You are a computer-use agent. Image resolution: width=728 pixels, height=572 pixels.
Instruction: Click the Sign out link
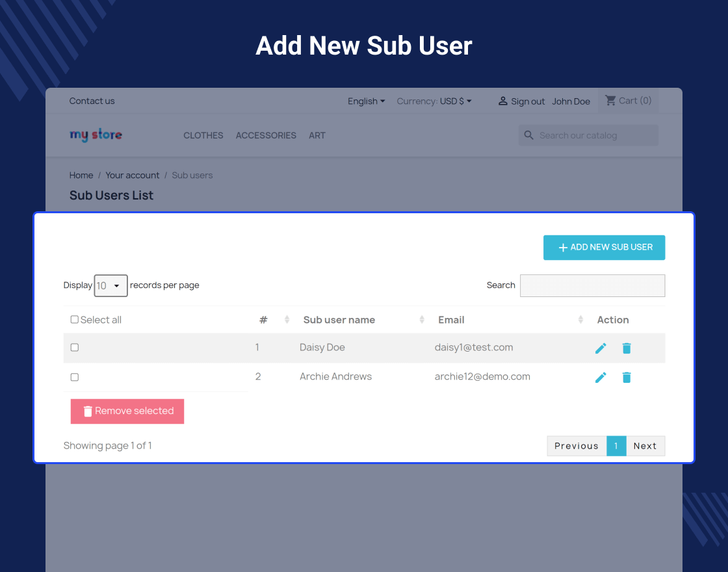point(528,101)
